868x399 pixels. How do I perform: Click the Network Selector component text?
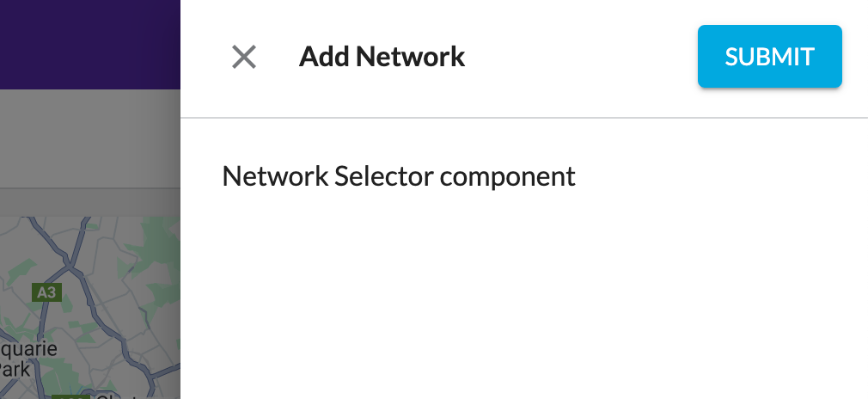tap(398, 176)
